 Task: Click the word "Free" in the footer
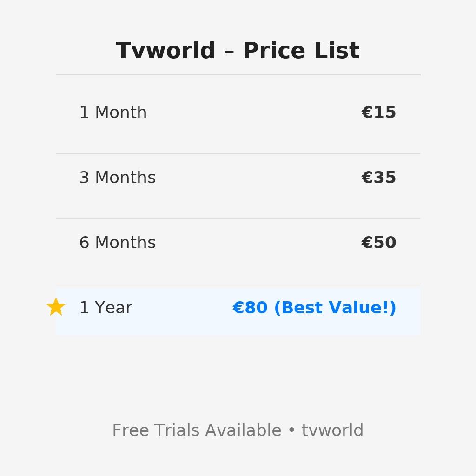tap(131, 430)
